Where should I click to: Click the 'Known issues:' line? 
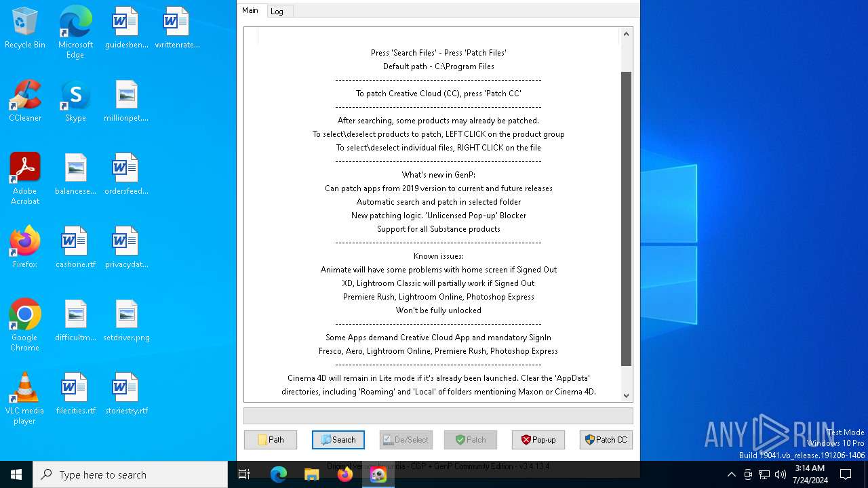[x=439, y=256]
